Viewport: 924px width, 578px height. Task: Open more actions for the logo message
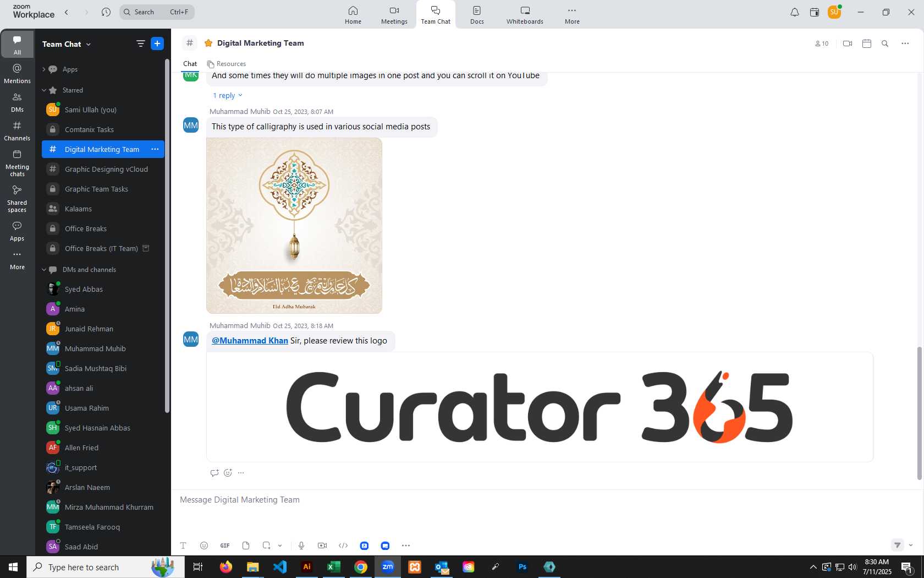point(241,473)
